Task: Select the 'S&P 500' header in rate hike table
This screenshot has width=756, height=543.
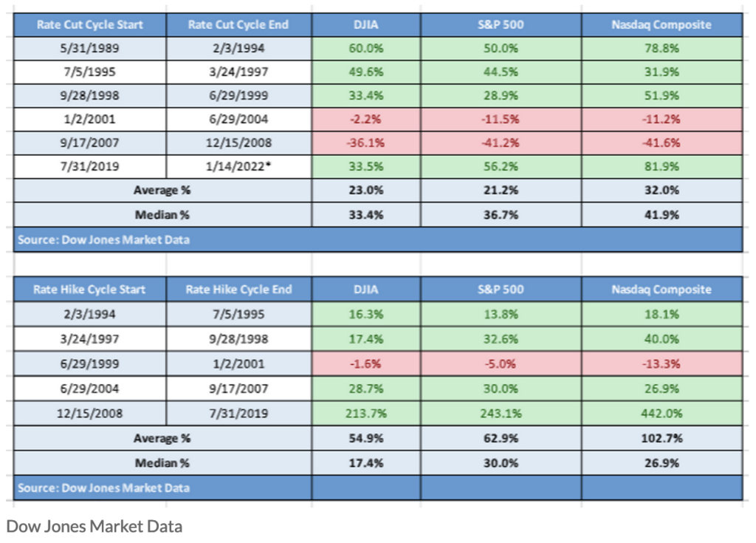Action: click(501, 289)
